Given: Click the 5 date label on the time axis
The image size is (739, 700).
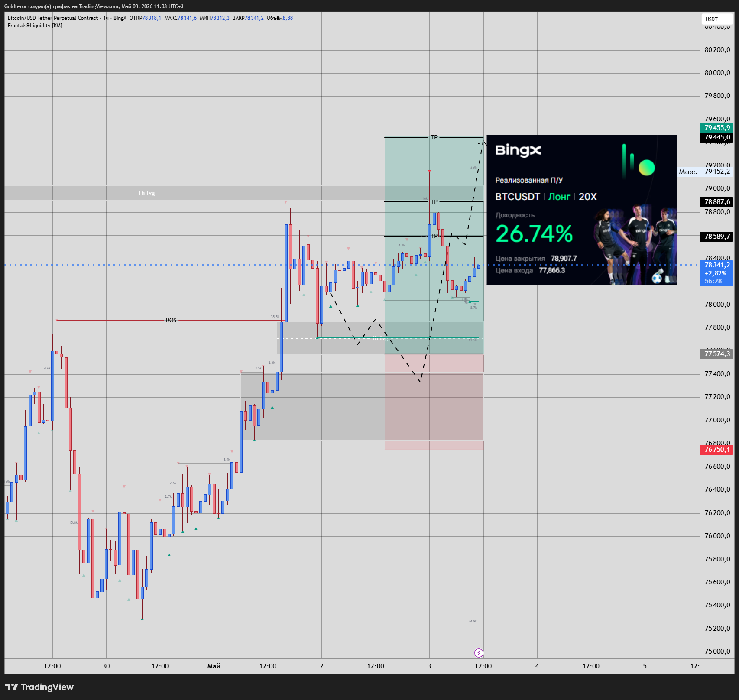Looking at the screenshot, I should [x=645, y=666].
